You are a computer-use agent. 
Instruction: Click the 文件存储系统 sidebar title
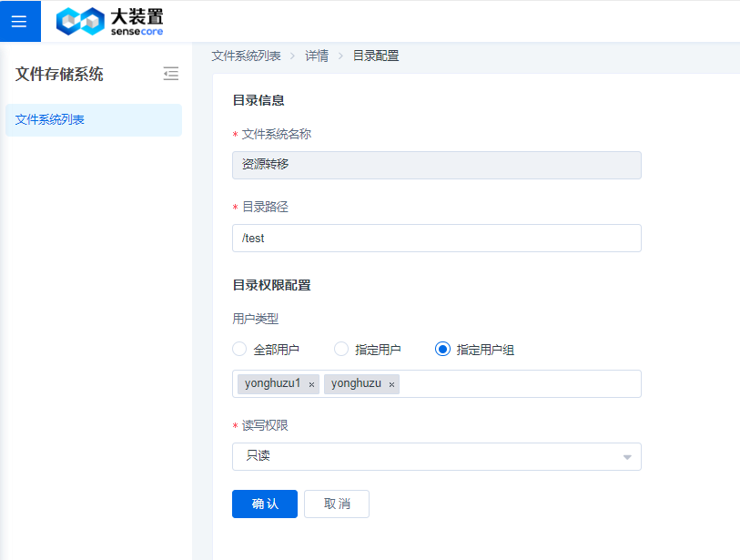59,74
